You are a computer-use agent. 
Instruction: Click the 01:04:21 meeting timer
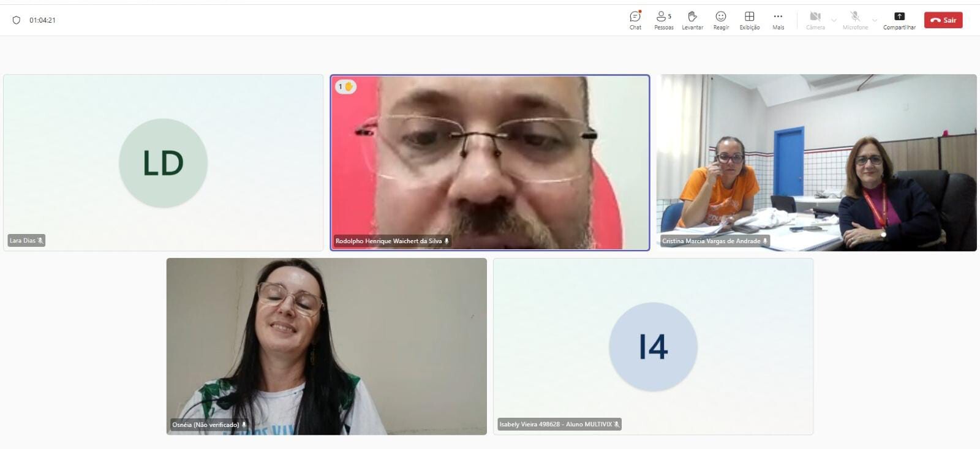coord(42,20)
